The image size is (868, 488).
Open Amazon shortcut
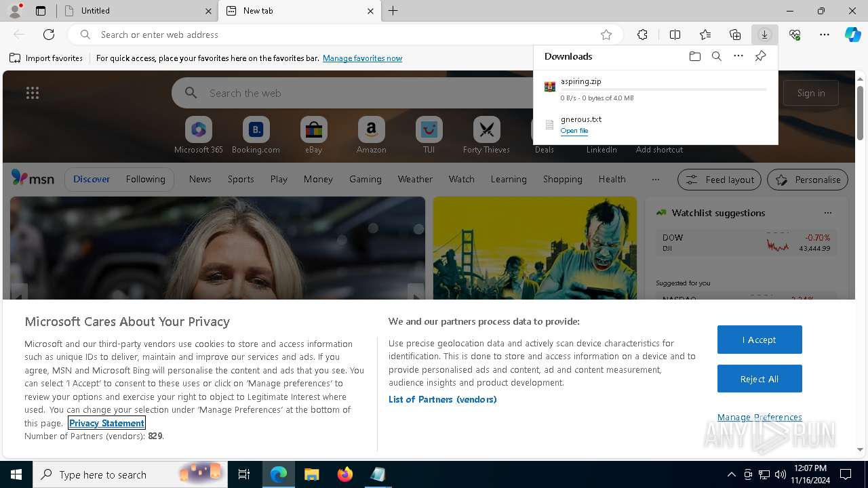(372, 136)
